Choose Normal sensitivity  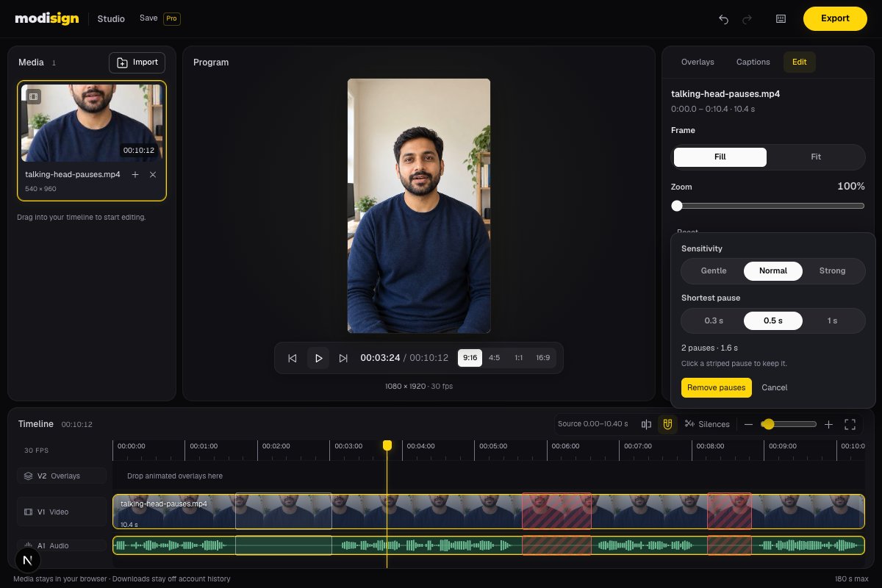point(773,270)
